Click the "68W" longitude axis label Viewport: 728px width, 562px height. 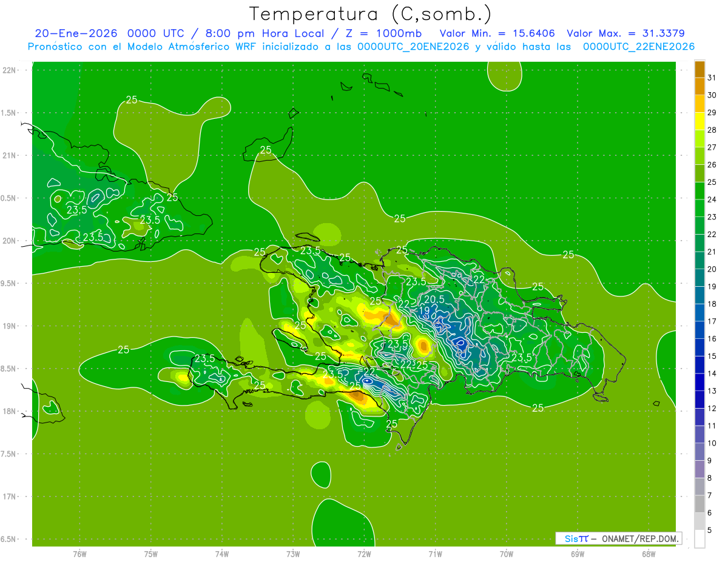(649, 554)
